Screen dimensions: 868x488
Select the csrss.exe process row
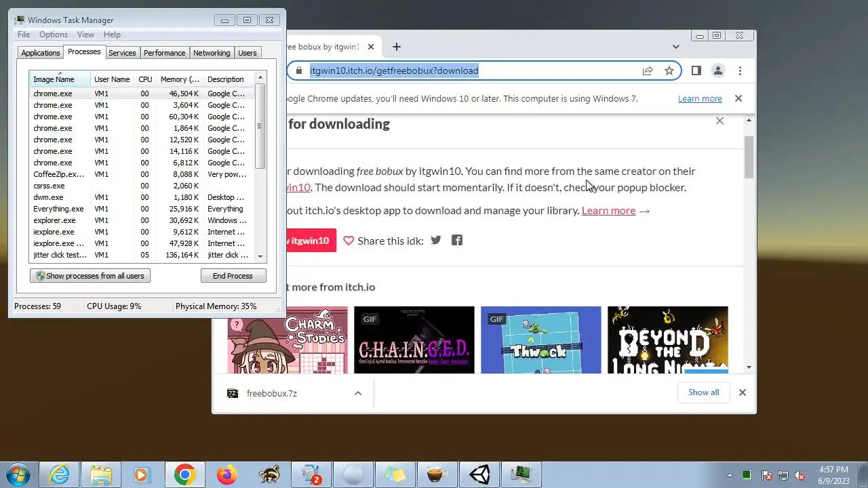(x=142, y=186)
